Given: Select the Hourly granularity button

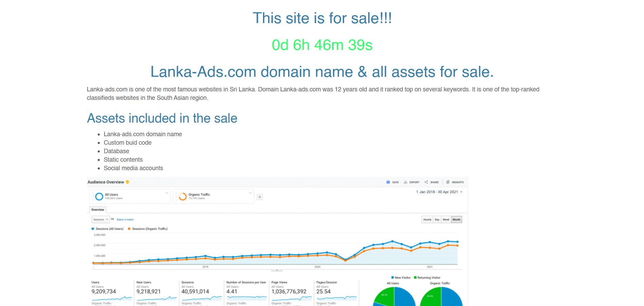Looking at the screenshot, I should [427, 219].
